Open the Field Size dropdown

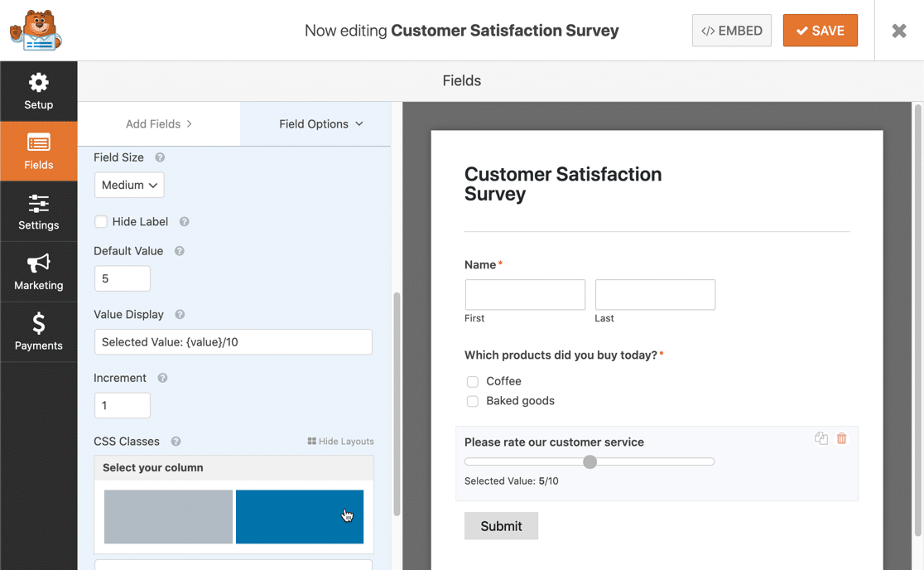129,186
